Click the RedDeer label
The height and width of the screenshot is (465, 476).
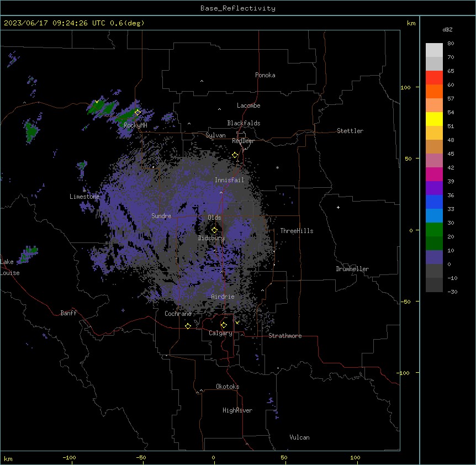[x=243, y=141]
